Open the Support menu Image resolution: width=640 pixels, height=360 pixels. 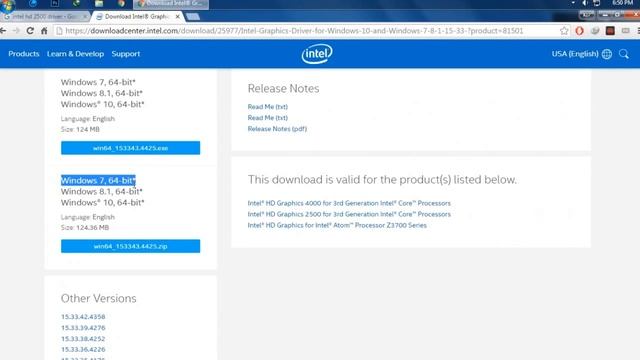click(x=126, y=54)
